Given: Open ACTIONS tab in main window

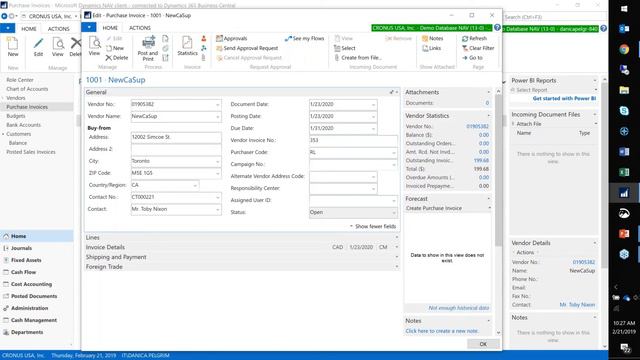Looking at the screenshot, I should click(58, 29).
